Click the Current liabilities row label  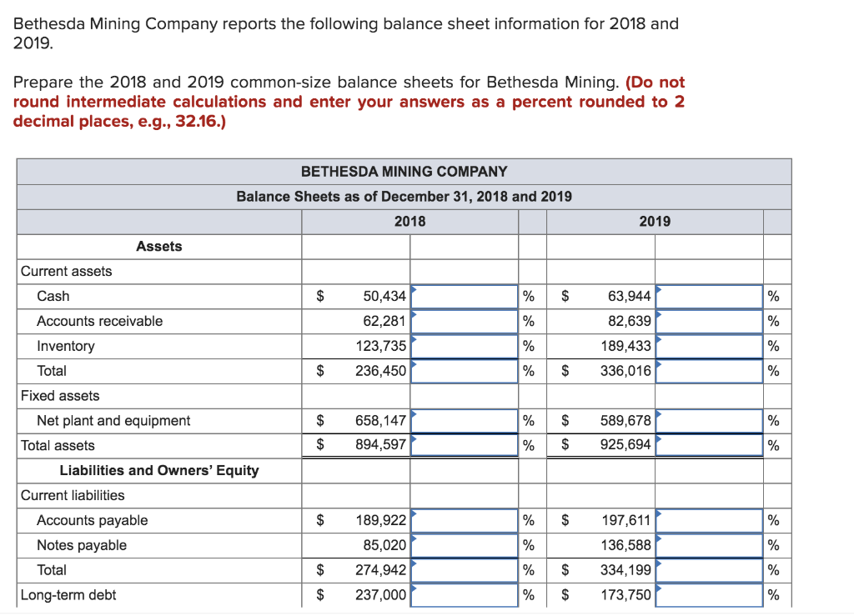(73, 496)
